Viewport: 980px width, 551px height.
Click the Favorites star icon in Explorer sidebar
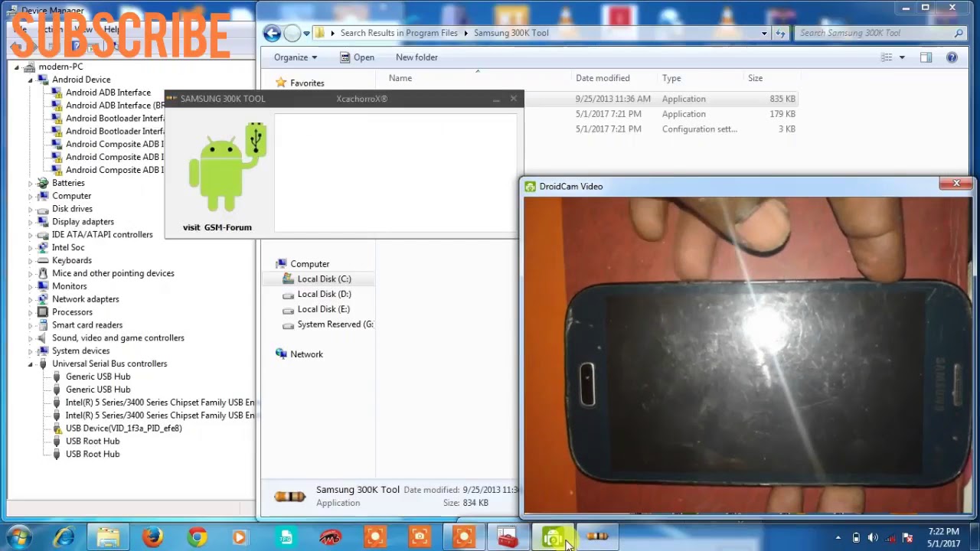coord(281,83)
